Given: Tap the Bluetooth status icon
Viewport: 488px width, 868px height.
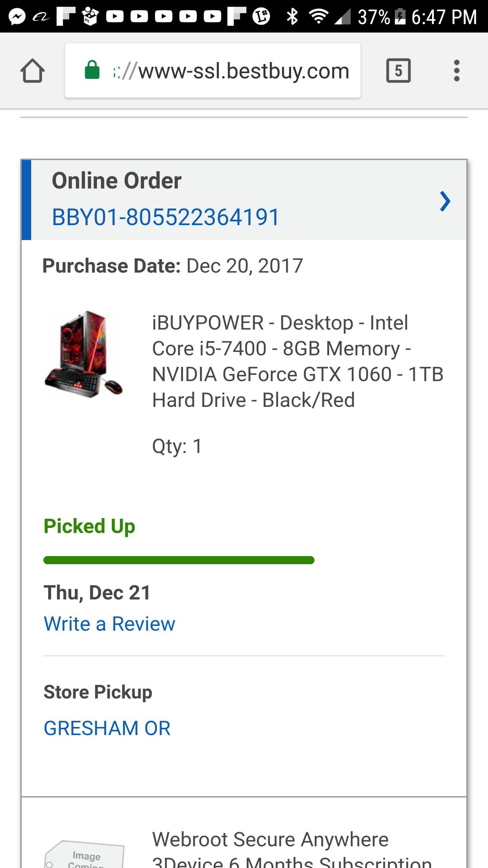Looking at the screenshot, I should [292, 16].
